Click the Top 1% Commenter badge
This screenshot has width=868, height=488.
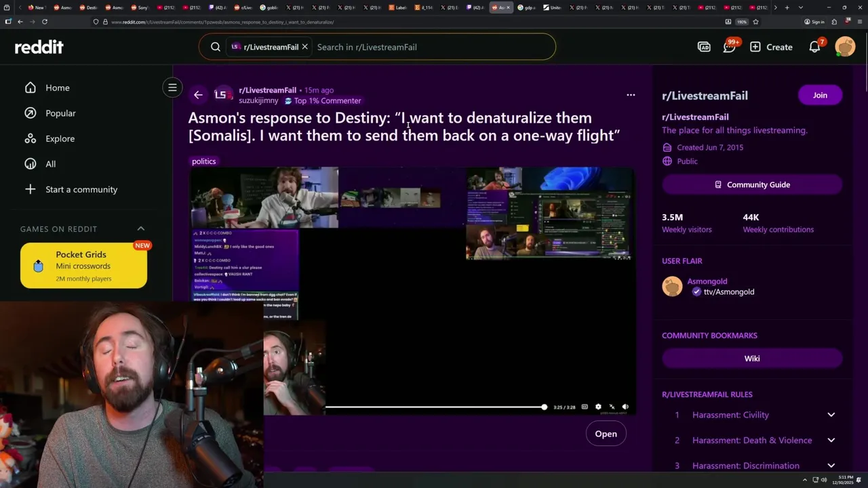tap(323, 100)
